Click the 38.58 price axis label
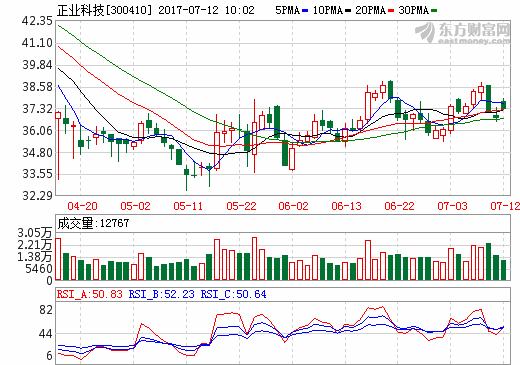This screenshot has width=520, height=365. [x=37, y=87]
